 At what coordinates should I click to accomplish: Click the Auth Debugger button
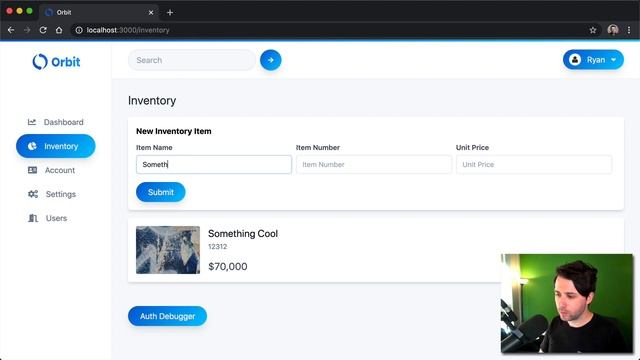coord(167,316)
